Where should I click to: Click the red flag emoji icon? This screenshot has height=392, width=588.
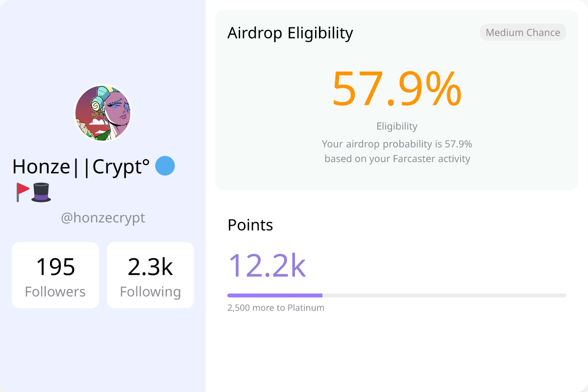point(23,192)
